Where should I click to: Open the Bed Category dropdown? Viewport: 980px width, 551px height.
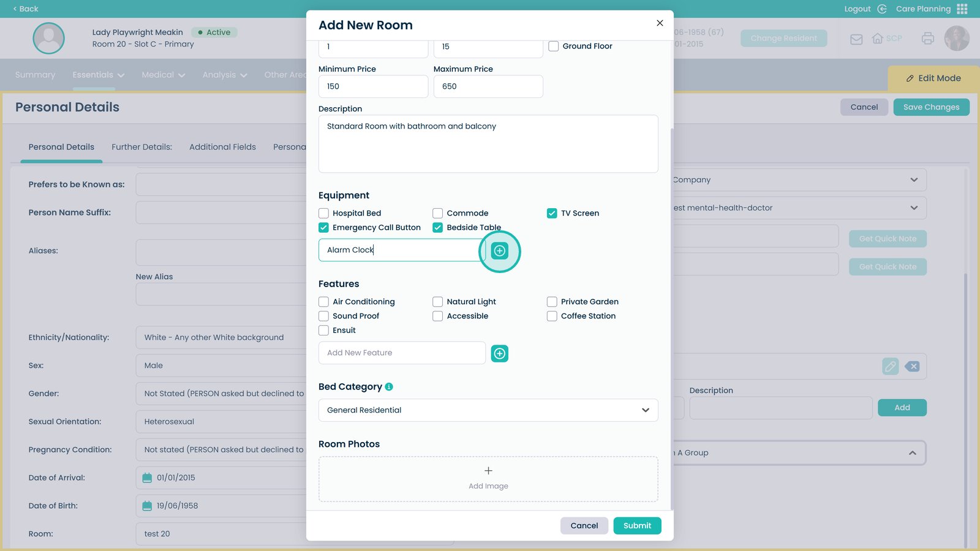pyautogui.click(x=488, y=410)
